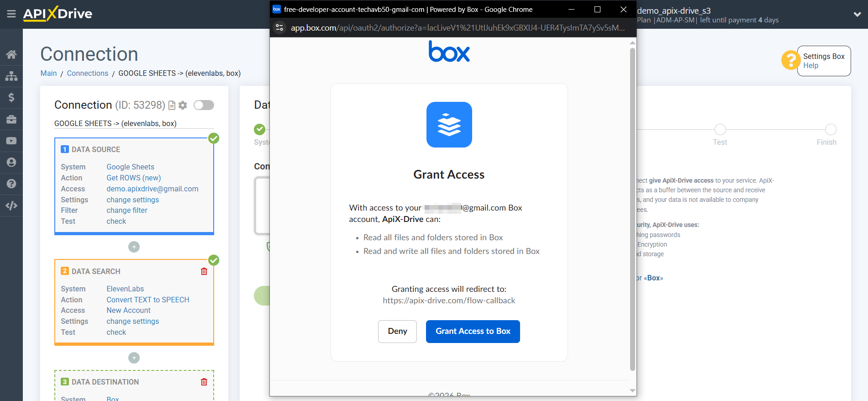Open the Connections breadcrumb link
Screen dimensions: 868x401
(x=88, y=73)
